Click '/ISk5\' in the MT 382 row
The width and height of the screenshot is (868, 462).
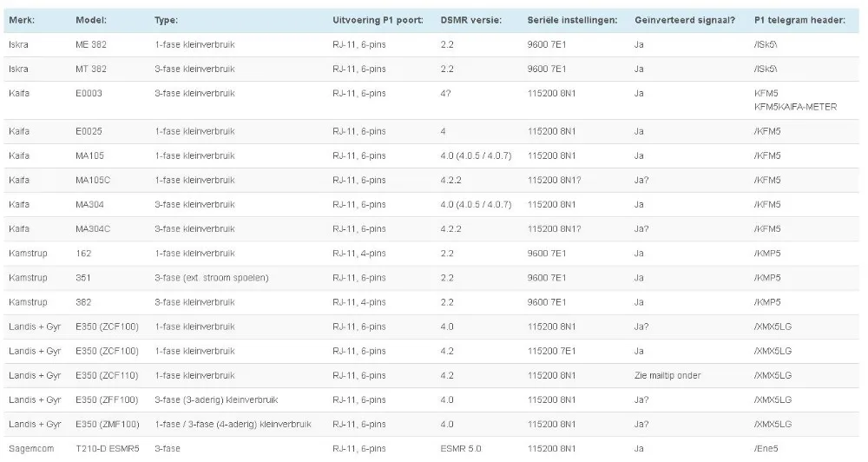766,69
